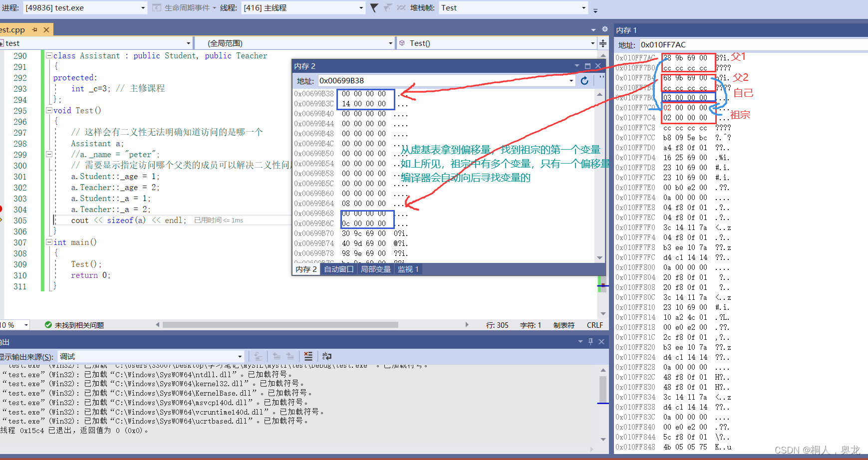Click the 制表符 indentation indicator
Viewport: 868px width, 460px height.
pos(564,325)
